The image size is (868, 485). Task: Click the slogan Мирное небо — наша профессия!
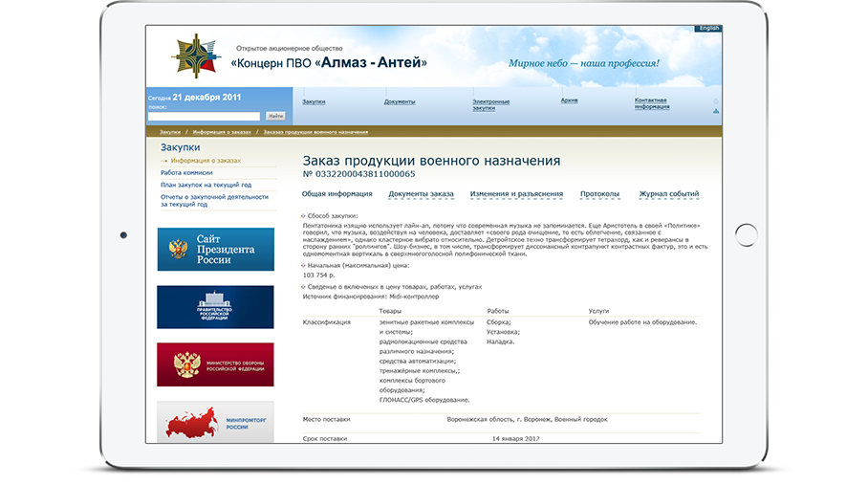pyautogui.click(x=584, y=63)
